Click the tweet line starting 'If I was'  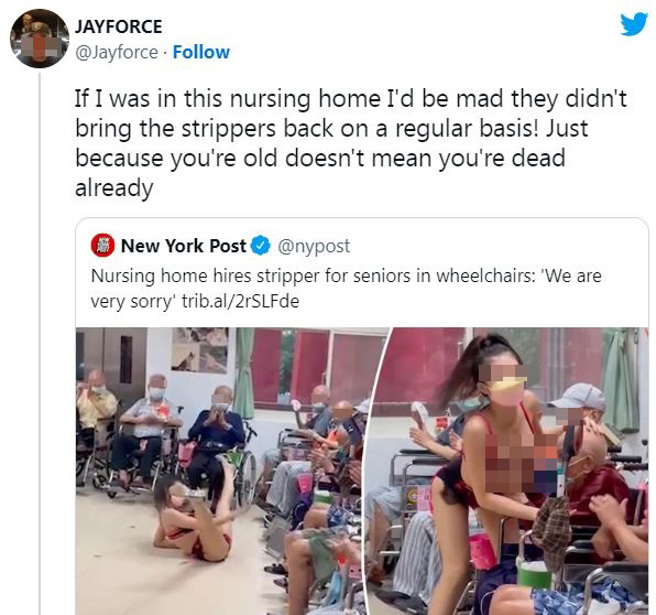[x=351, y=100]
